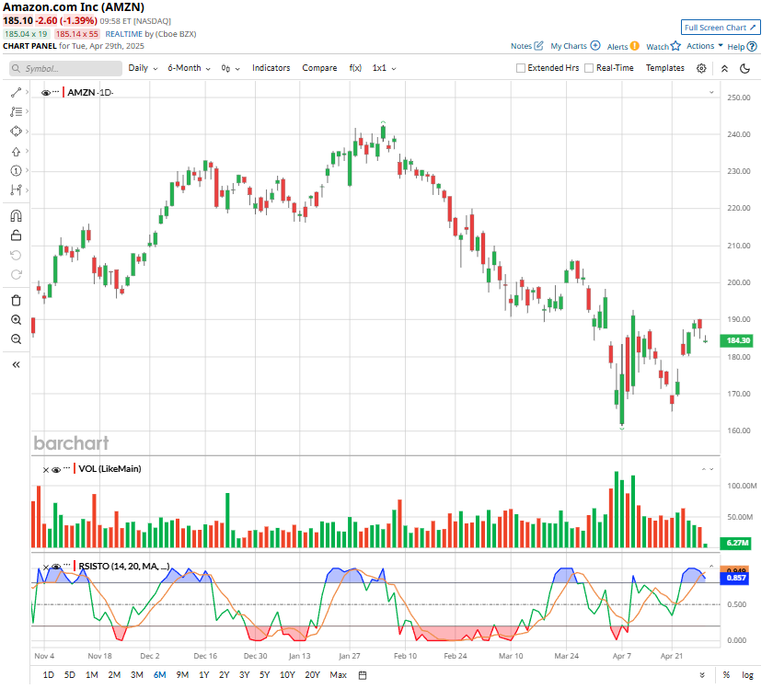Switch to dark mode with moon icon
This screenshot has height=700, width=773.
click(744, 68)
